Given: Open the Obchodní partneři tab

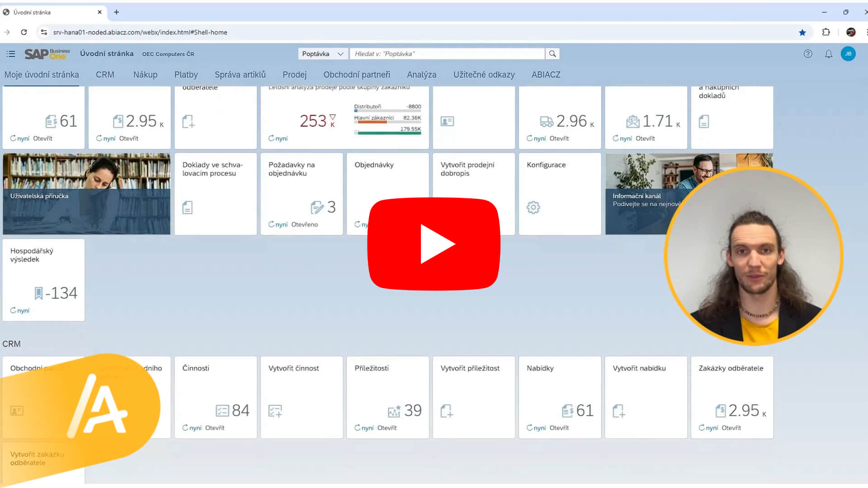Looking at the screenshot, I should coord(357,75).
